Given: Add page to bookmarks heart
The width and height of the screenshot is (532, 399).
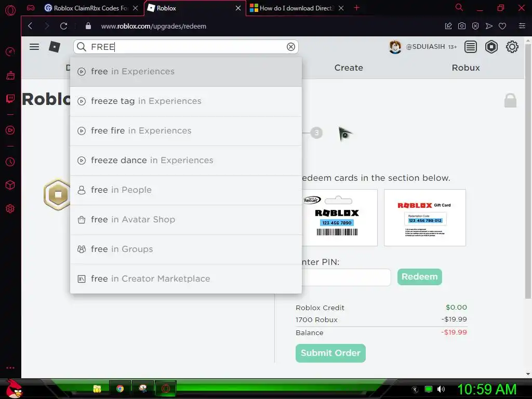Looking at the screenshot, I should (x=502, y=26).
